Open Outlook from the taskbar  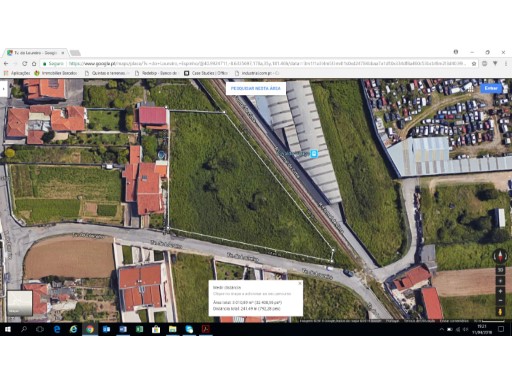106,329
